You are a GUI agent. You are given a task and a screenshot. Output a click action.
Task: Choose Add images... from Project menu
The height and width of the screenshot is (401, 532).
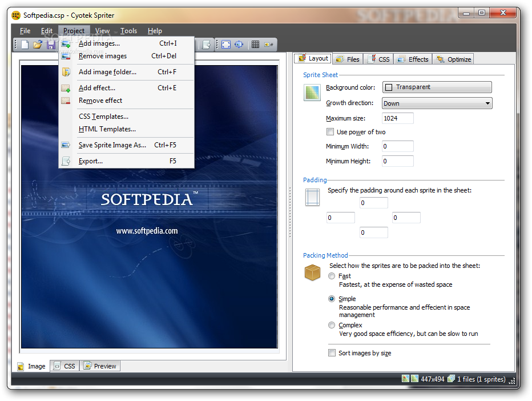click(x=127, y=43)
